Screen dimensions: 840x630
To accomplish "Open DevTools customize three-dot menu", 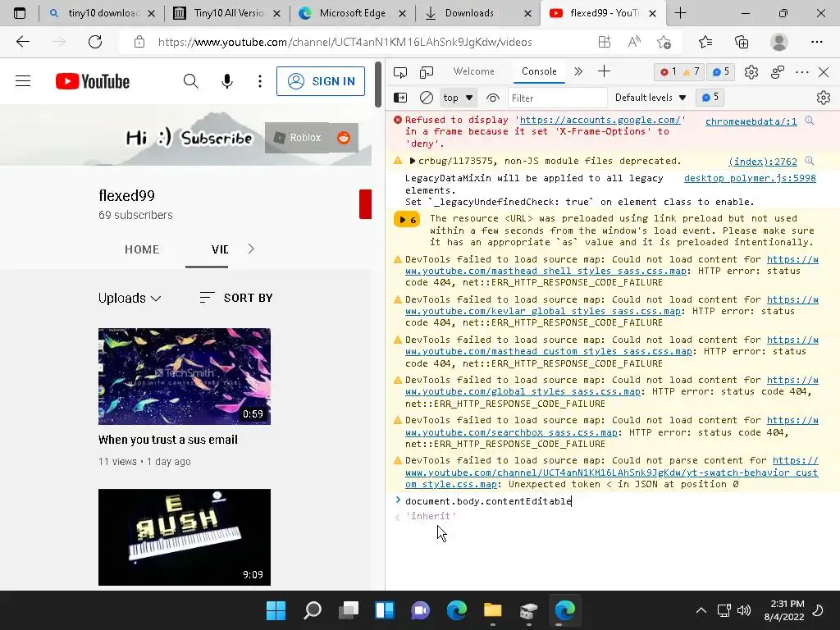I will (x=802, y=72).
